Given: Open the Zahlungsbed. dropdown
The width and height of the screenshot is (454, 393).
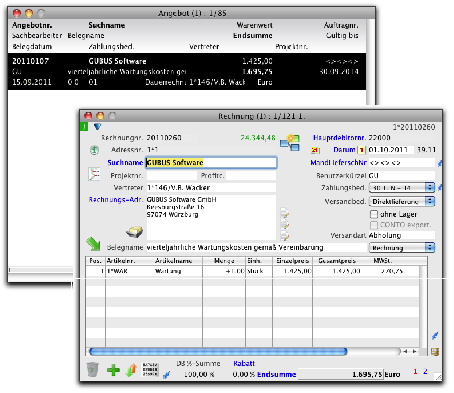Looking at the screenshot, I should click(x=402, y=188).
